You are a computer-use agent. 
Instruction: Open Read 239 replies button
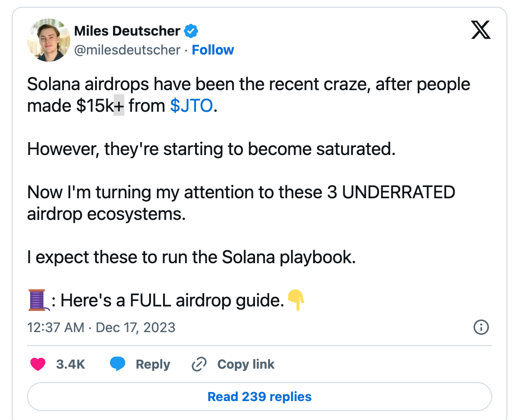260,397
